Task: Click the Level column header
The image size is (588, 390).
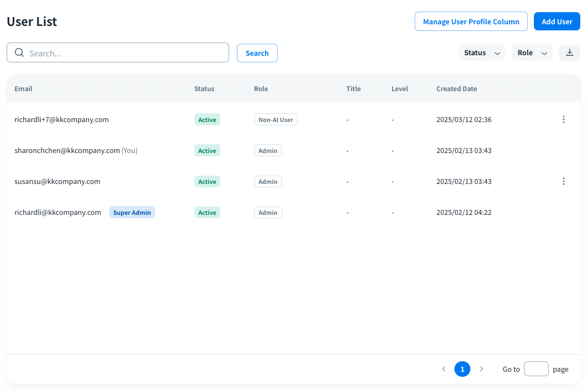Action: pyautogui.click(x=399, y=88)
